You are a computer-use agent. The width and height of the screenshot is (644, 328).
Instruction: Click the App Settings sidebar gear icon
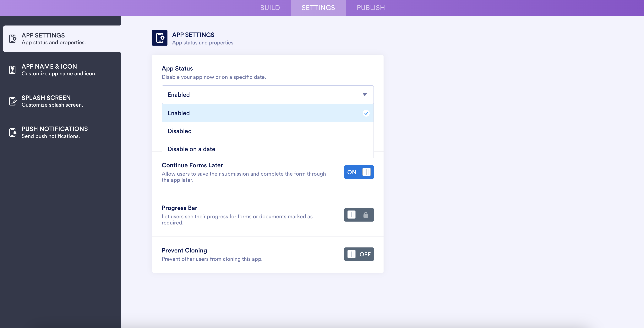13,39
